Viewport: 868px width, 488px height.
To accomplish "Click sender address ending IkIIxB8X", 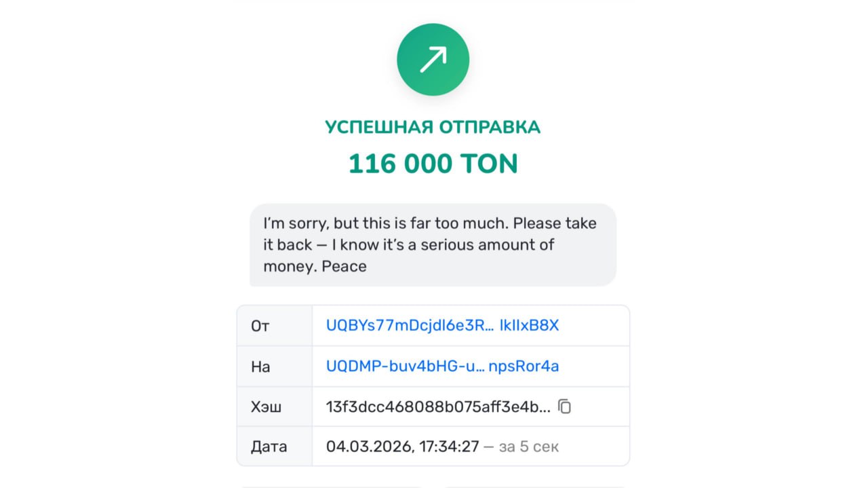I will point(529,326).
